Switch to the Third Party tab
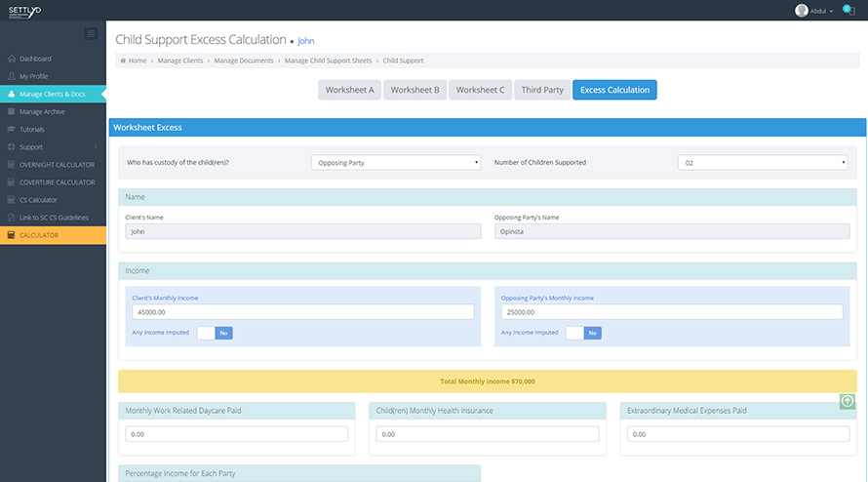The image size is (868, 482). 542,90
